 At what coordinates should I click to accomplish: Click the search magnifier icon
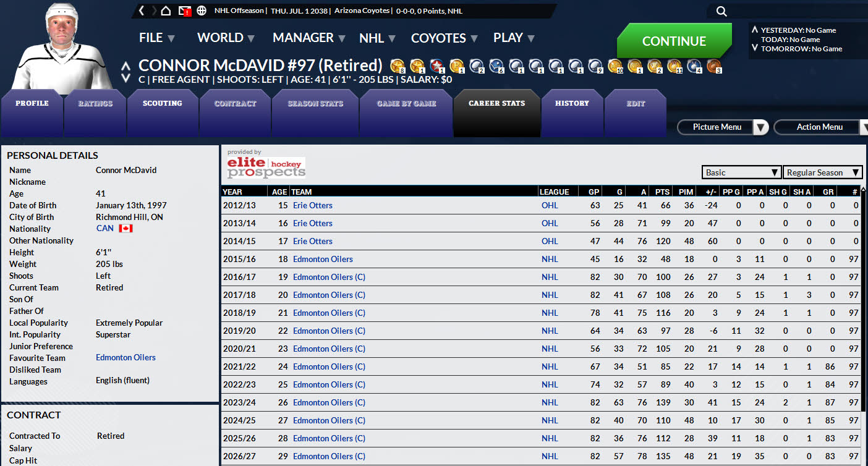coord(721,11)
